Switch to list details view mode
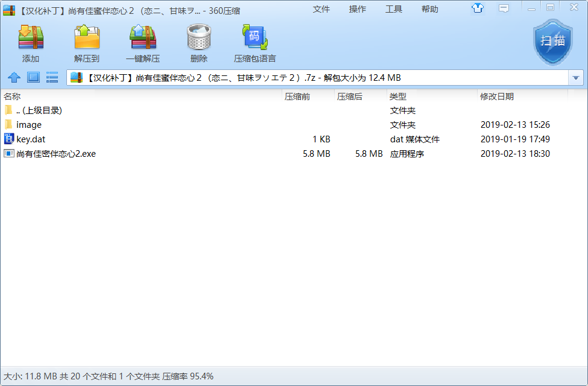 52,78
